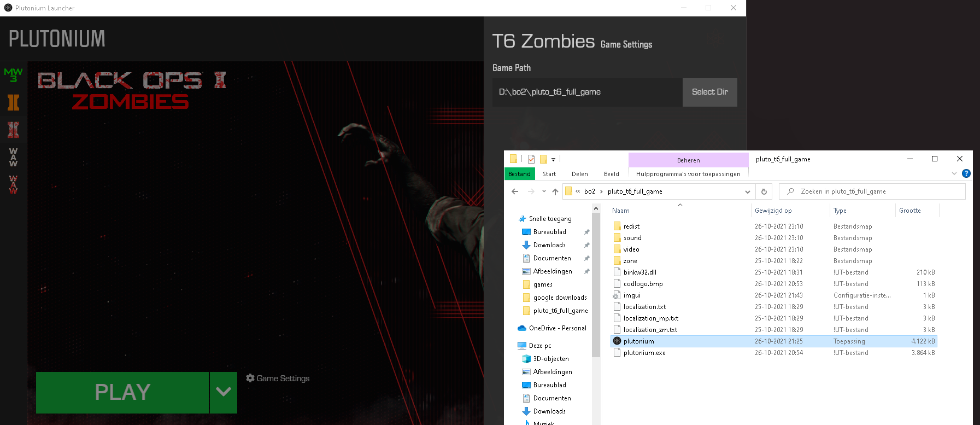Open pinned Afbeeldingen under Snelle toegang
The width and height of the screenshot is (980, 425).
pos(553,271)
